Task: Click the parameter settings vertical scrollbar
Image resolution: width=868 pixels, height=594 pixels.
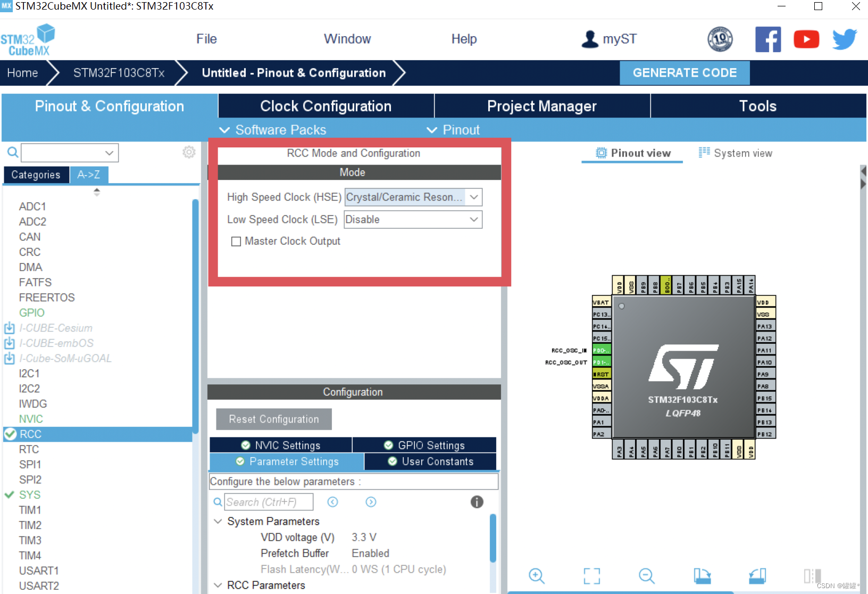Action: [x=493, y=538]
